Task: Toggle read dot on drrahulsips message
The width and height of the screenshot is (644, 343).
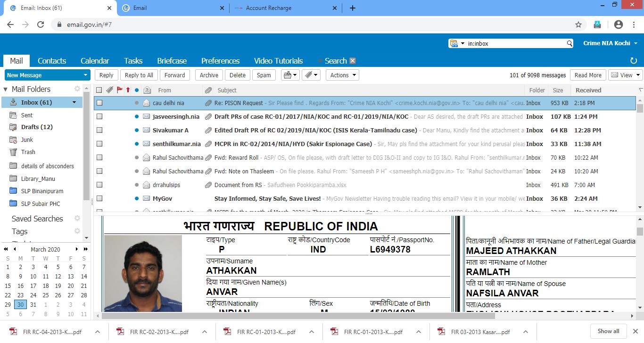Action: point(137,185)
